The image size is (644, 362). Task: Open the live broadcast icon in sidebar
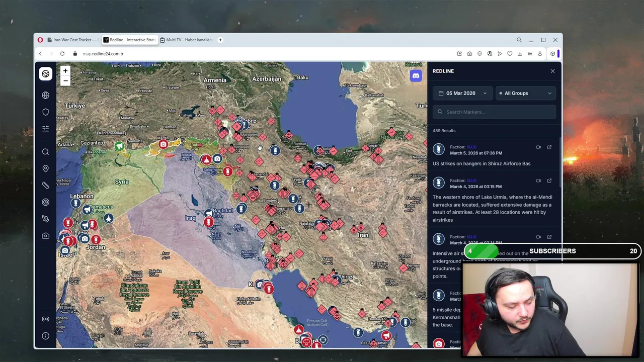tap(45, 319)
